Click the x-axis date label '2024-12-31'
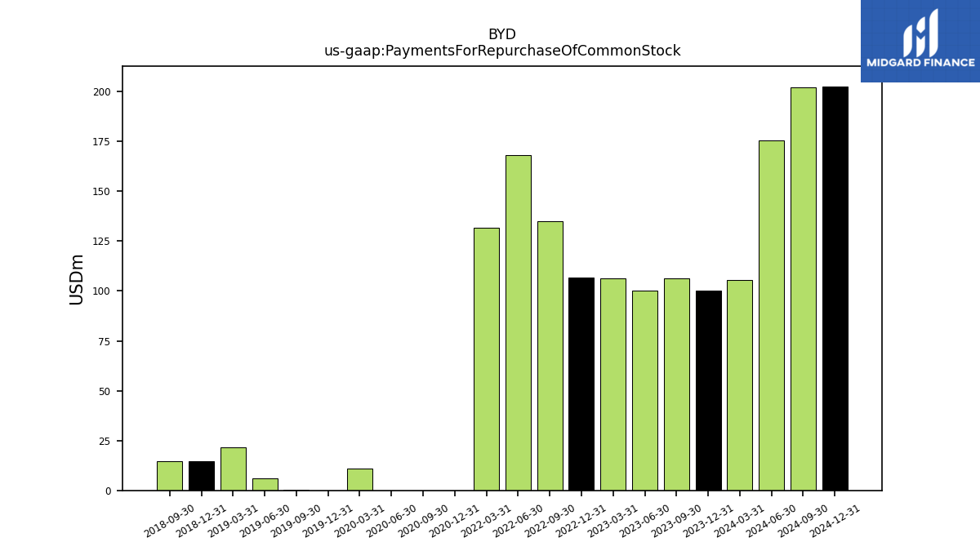980x551 pixels. coord(835,521)
